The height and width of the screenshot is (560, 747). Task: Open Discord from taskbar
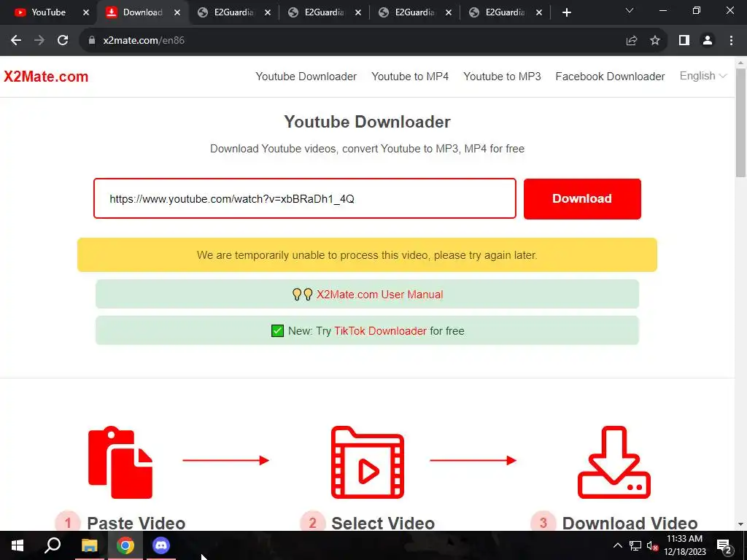[x=161, y=545]
